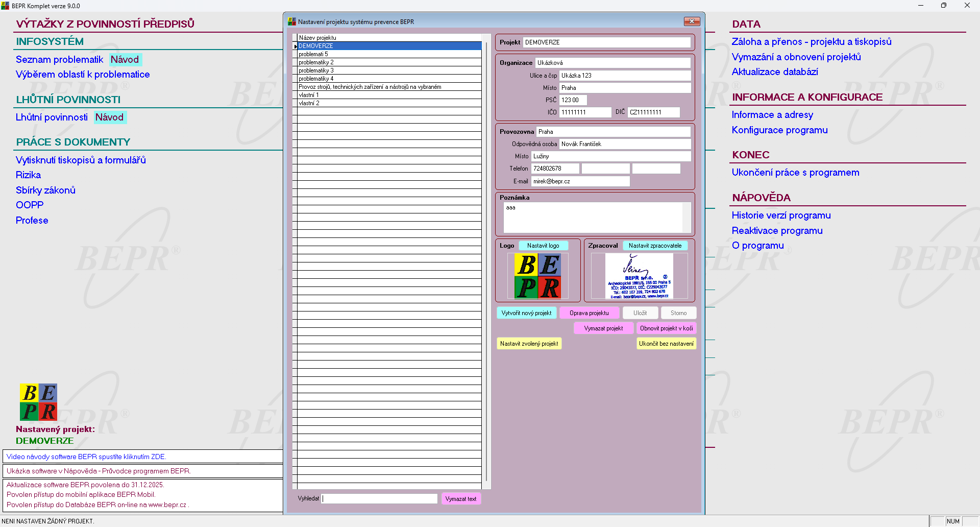Click the PSČ field
The image size is (980, 527).
point(573,100)
